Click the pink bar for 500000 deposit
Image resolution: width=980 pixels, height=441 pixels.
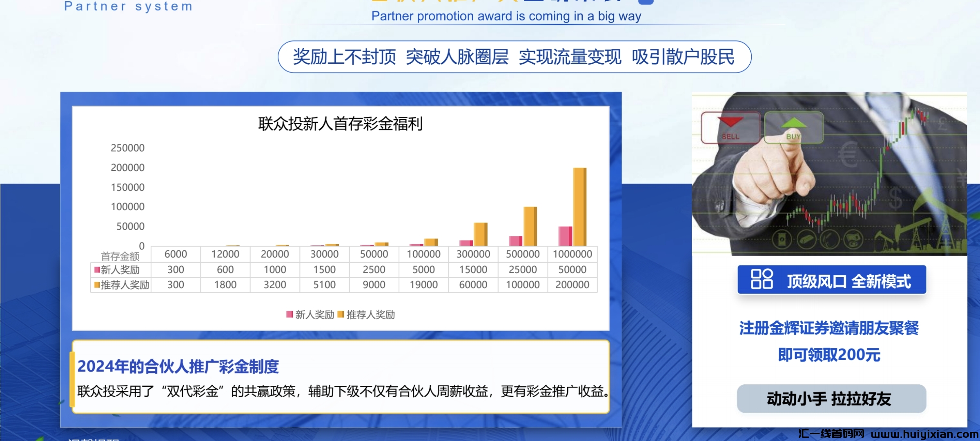coord(515,241)
